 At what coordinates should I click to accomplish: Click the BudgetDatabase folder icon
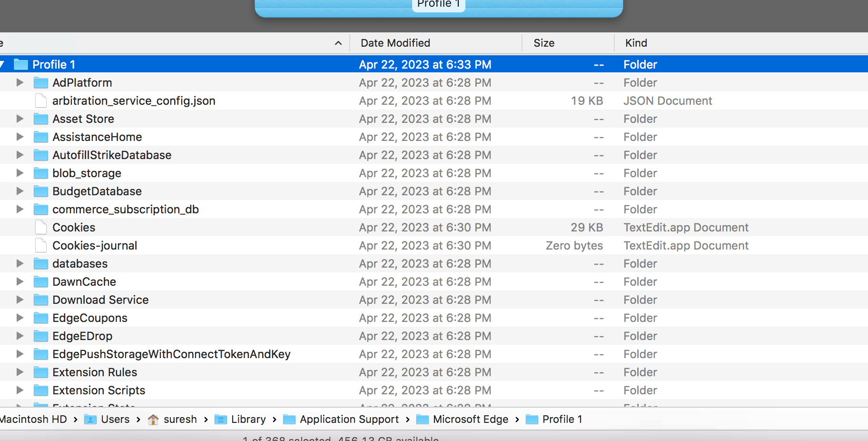click(x=41, y=191)
